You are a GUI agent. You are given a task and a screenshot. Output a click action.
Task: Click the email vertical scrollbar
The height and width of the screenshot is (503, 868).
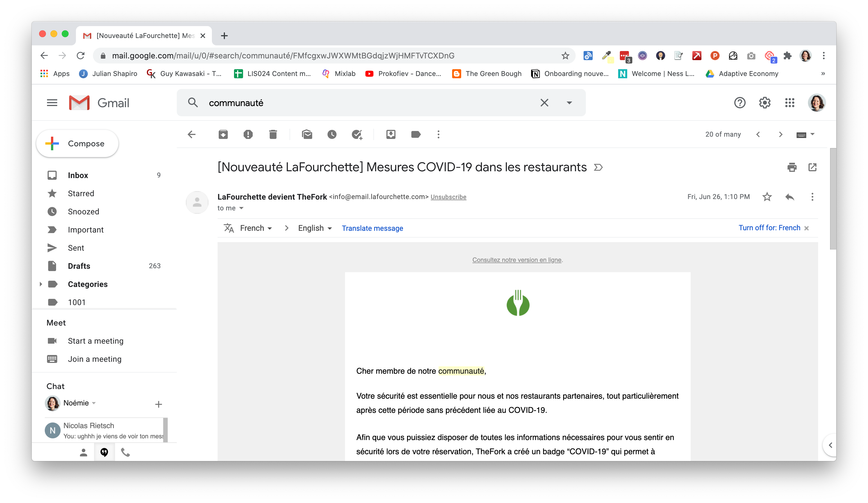833,199
